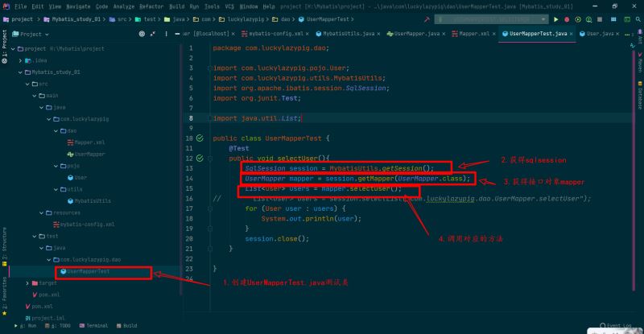Close the UserMapperTest.java editor tab
This screenshot has width=644, height=334.
[572, 34]
